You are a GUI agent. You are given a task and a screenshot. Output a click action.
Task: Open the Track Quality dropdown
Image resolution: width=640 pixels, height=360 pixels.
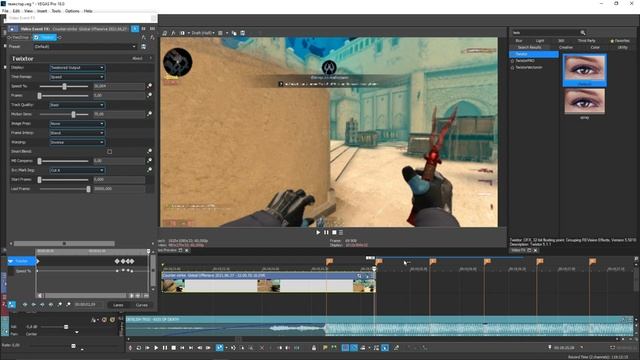click(x=77, y=105)
